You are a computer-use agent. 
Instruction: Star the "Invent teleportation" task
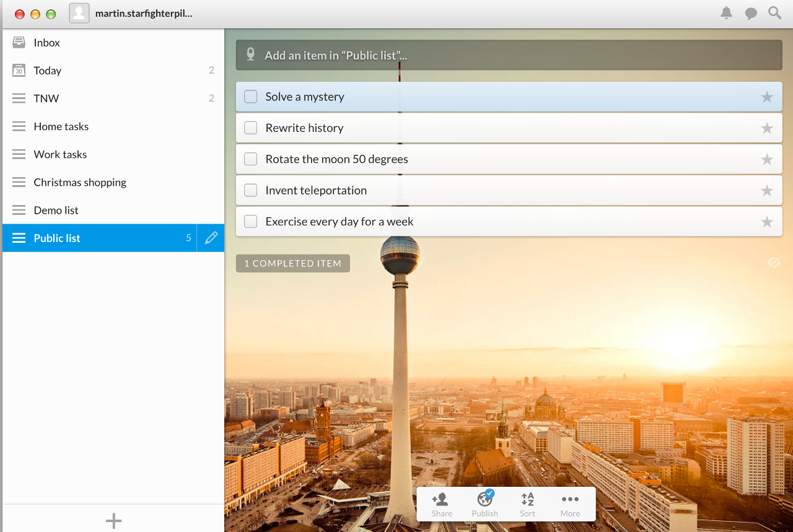(x=767, y=191)
